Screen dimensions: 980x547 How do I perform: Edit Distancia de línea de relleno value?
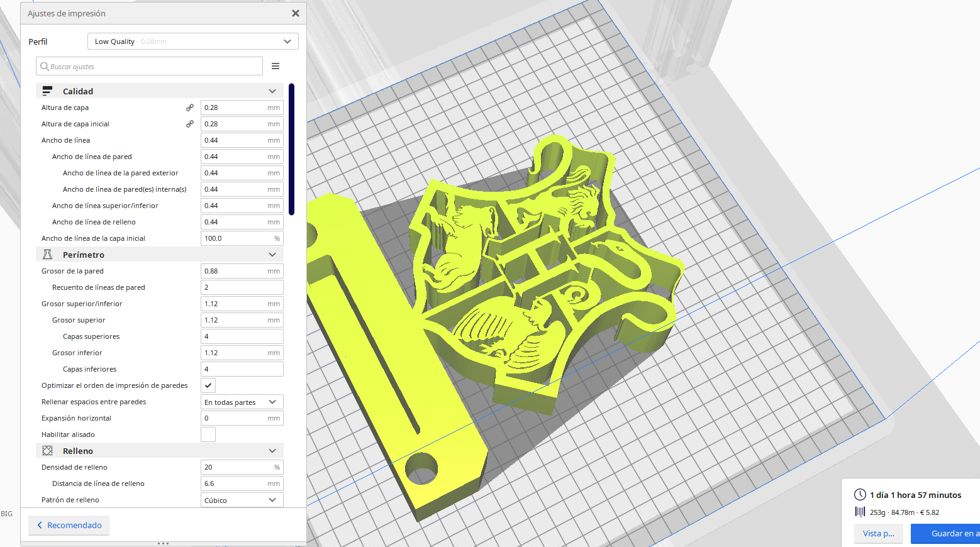[242, 483]
